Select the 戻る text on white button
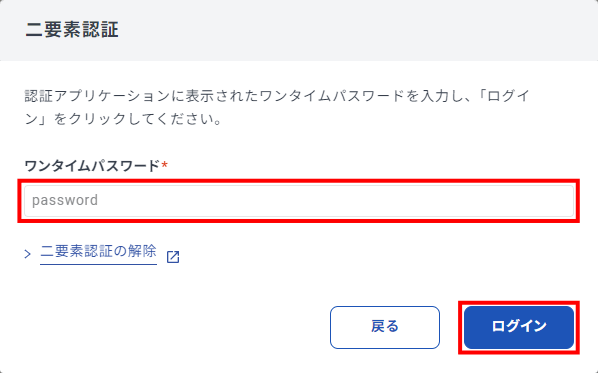The image size is (598, 373). (385, 327)
